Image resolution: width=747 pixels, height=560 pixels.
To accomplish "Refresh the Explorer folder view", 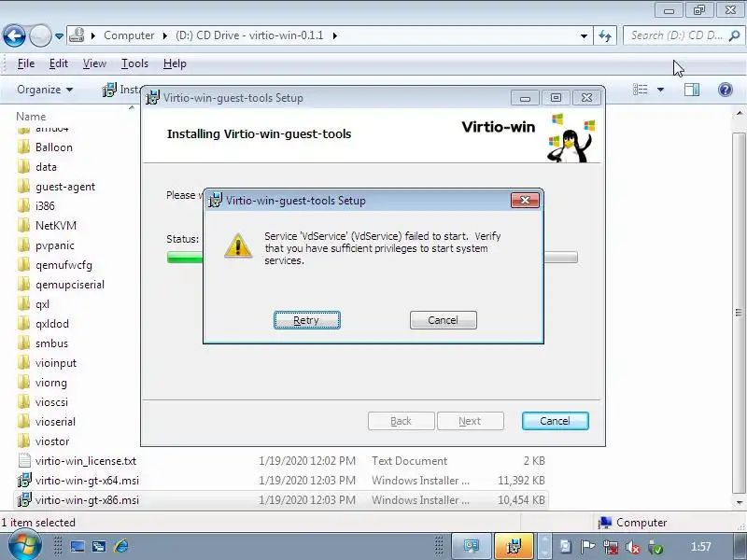I will pos(605,35).
